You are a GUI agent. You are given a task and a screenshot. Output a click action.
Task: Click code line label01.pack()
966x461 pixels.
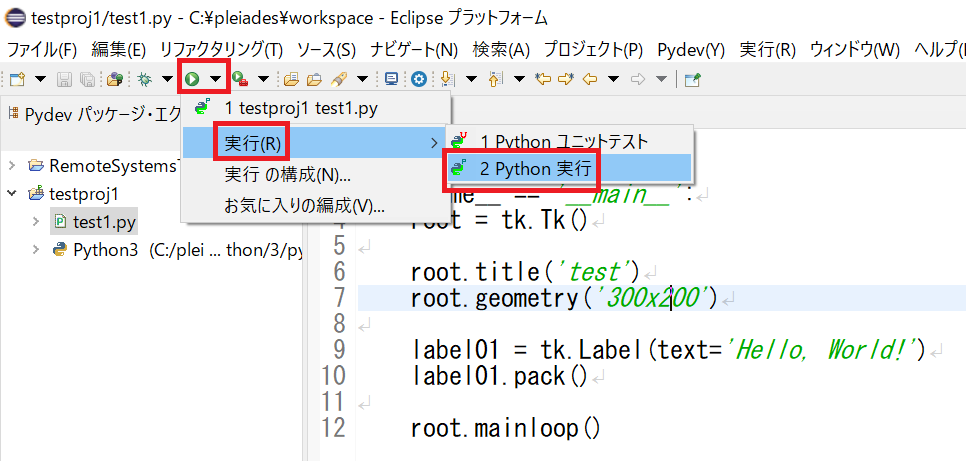pos(499,375)
